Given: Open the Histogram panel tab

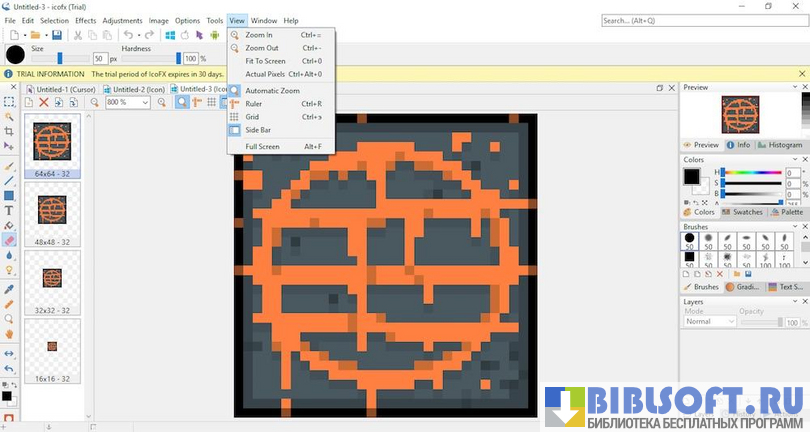Looking at the screenshot, I should click(779, 145).
